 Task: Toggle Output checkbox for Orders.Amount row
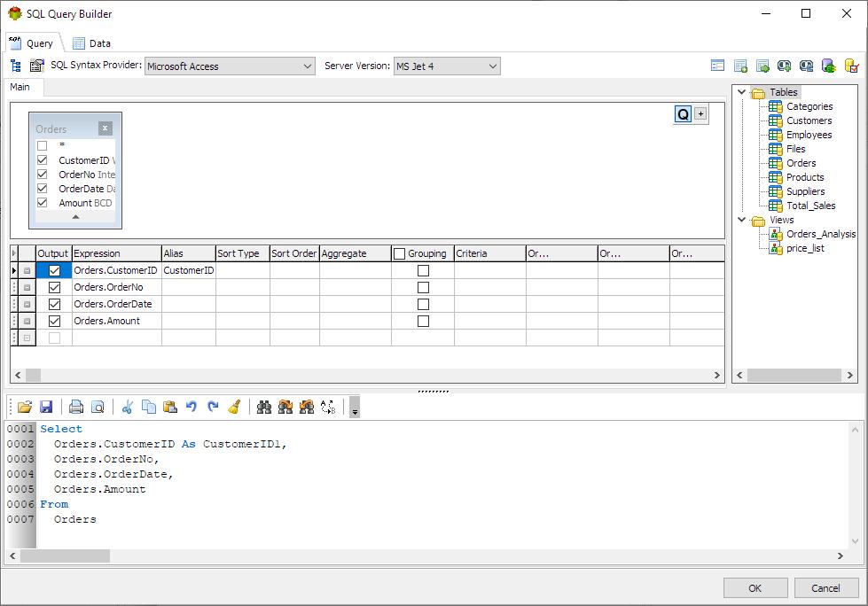[54, 322]
